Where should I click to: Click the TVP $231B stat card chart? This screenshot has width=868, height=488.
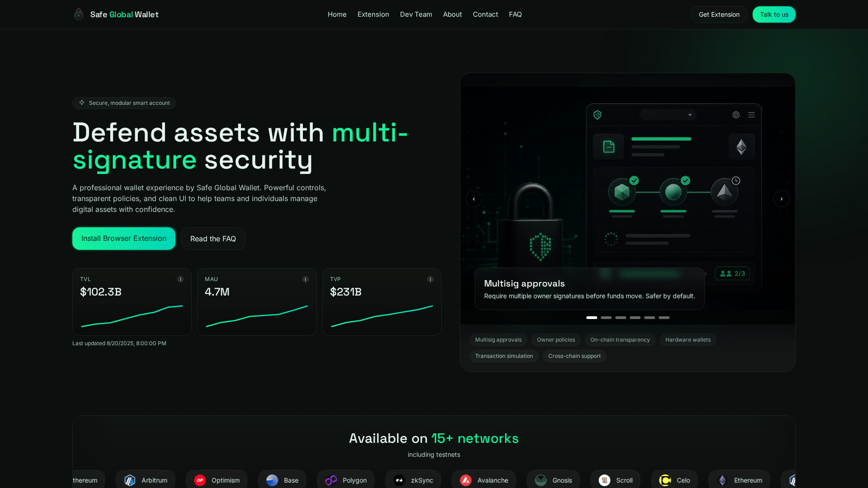[382, 316]
